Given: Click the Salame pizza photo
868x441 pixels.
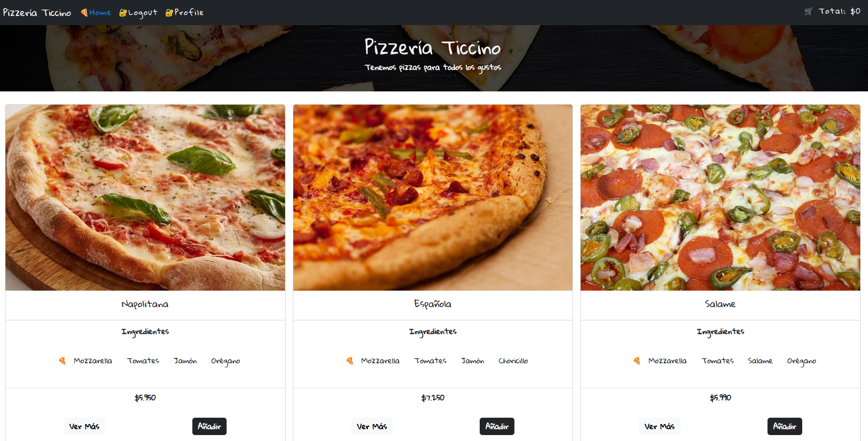Looking at the screenshot, I should [720, 197].
